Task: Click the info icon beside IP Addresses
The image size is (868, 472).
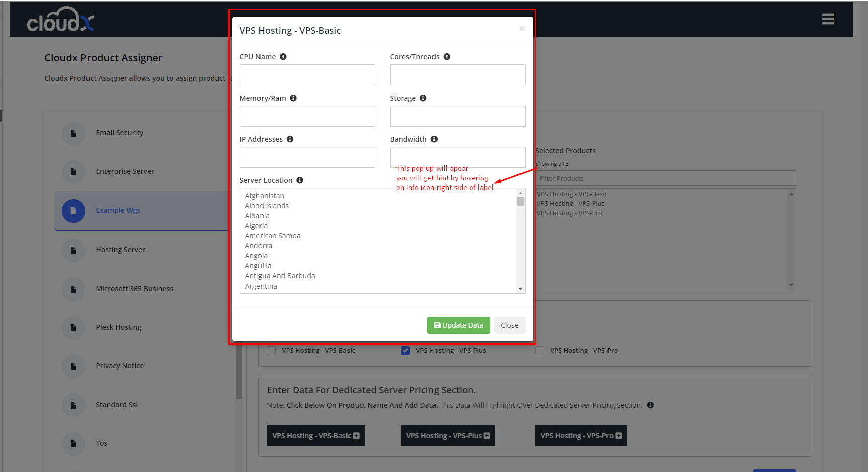Action: 290,139
